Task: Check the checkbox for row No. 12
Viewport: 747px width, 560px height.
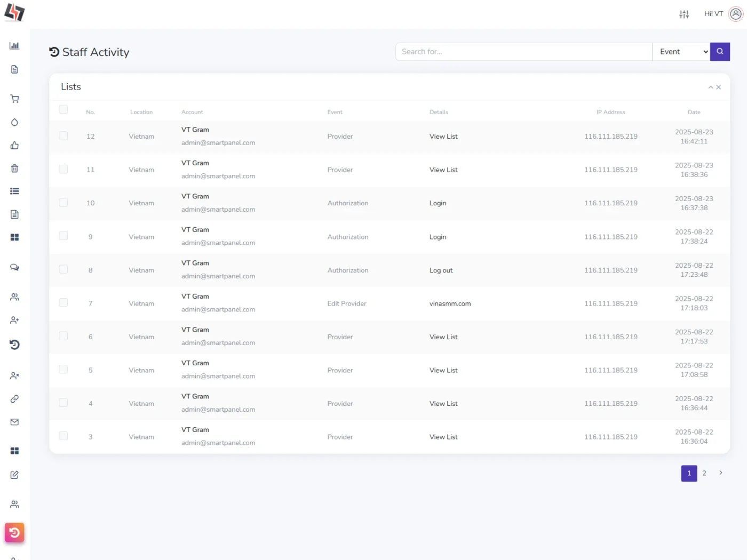Action: [63, 136]
